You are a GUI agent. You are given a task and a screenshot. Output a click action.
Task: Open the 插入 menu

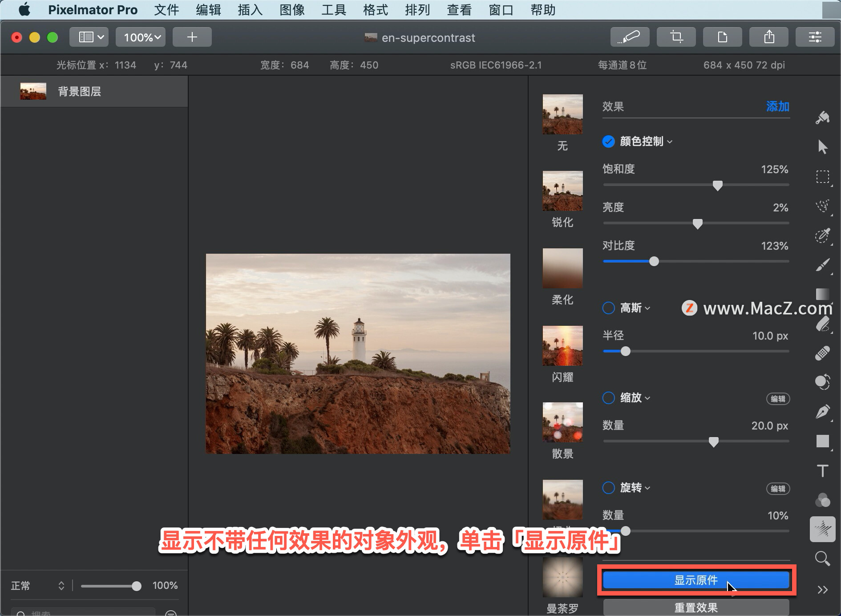coord(250,10)
